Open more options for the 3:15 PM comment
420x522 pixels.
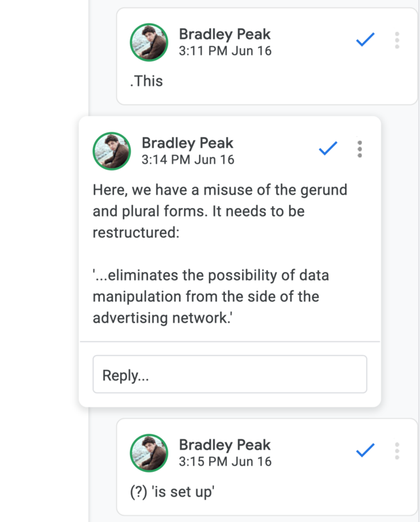pyautogui.click(x=397, y=451)
